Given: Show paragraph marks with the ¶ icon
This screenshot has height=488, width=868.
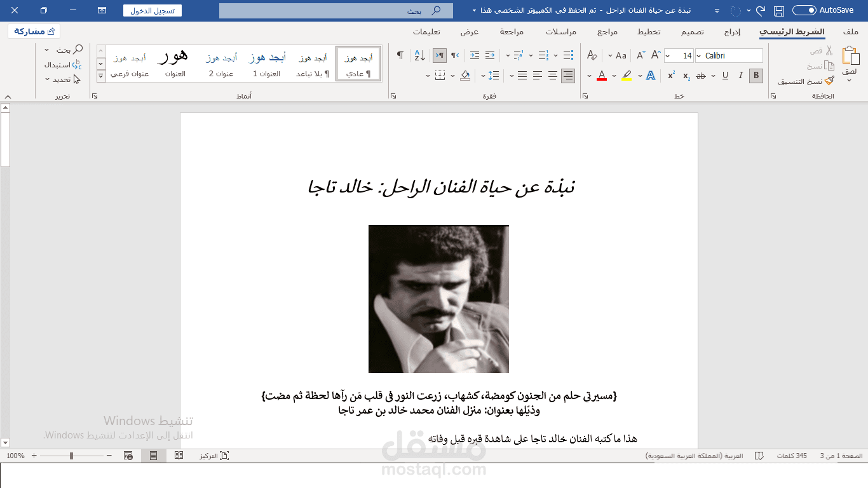Looking at the screenshot, I should click(x=401, y=55).
